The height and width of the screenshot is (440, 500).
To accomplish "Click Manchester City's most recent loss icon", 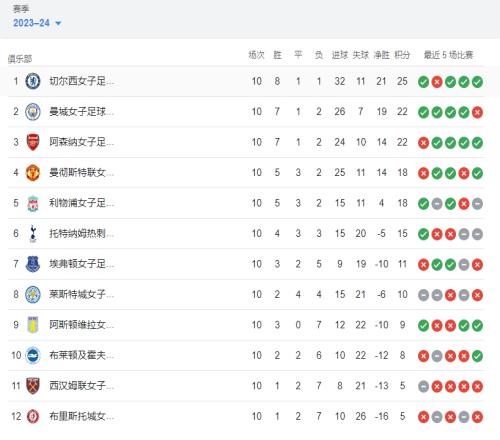I will pyautogui.click(x=477, y=112).
